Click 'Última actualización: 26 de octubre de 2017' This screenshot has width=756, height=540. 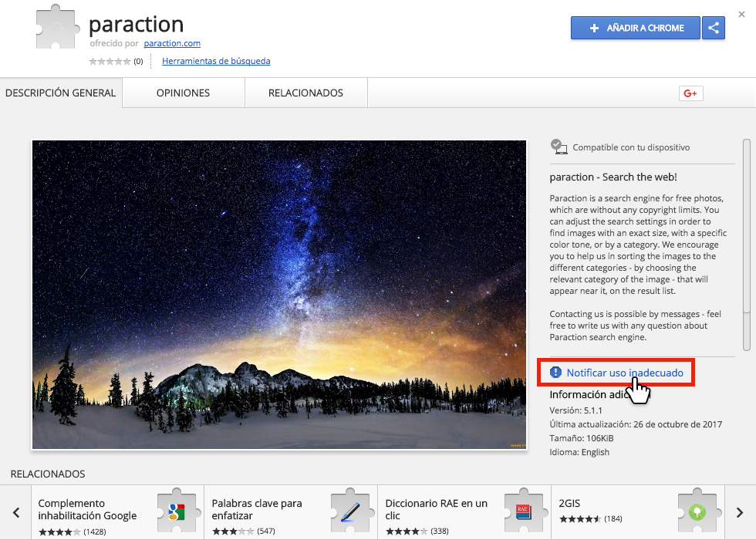point(636,424)
